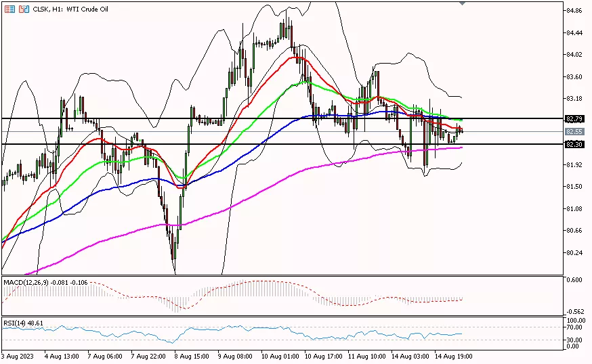Click the 81.50 price axis value
The height and width of the screenshot is (364, 592).
[x=574, y=187]
